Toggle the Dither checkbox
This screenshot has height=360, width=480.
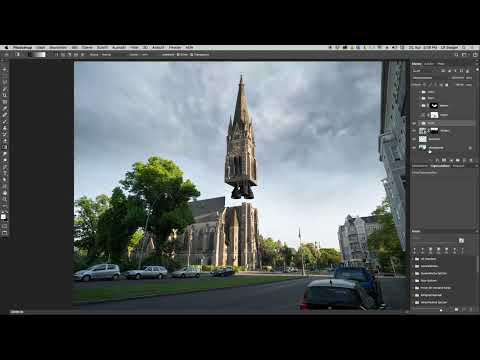pyautogui.click(x=178, y=55)
